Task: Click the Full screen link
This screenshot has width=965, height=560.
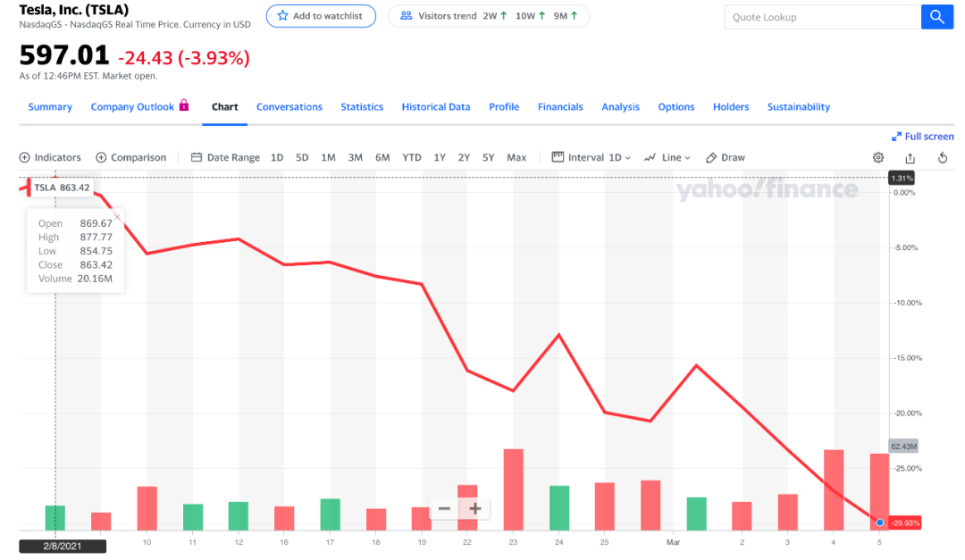Action: (922, 137)
